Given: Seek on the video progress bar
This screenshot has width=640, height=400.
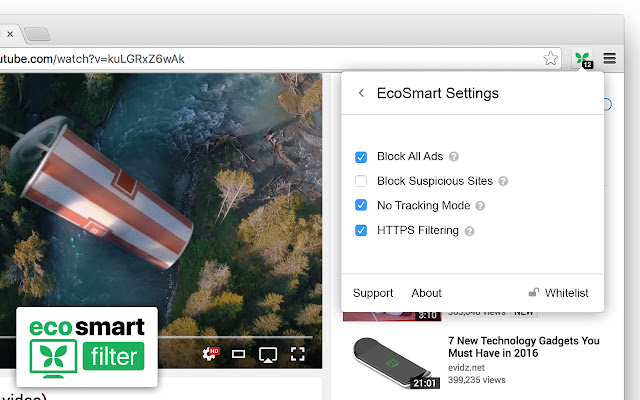Looking at the screenshot, I should tap(156, 337).
